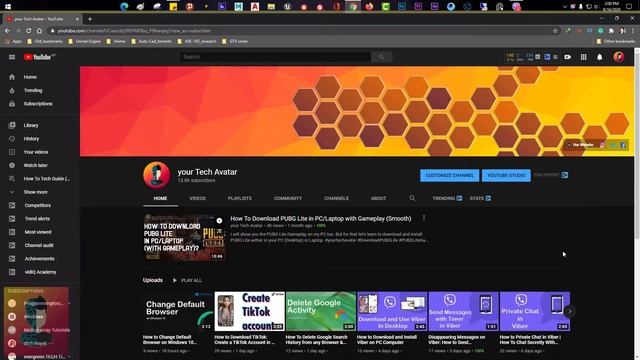Open Achievements in the sidebar
The height and width of the screenshot is (360, 640).
pos(40,259)
